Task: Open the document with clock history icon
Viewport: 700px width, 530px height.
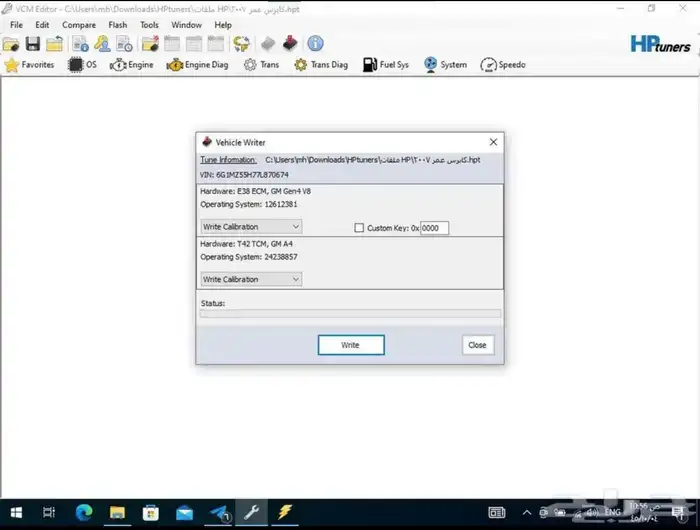Action: (124, 44)
